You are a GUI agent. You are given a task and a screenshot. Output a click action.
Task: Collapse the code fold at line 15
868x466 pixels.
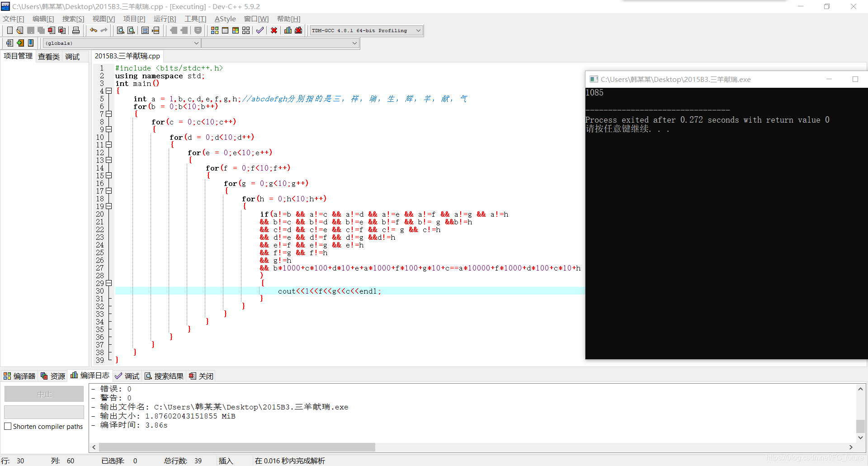pyautogui.click(x=109, y=176)
